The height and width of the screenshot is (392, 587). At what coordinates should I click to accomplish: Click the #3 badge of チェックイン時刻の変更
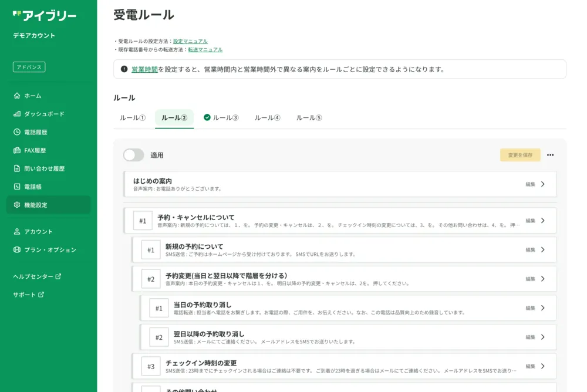[151, 367]
